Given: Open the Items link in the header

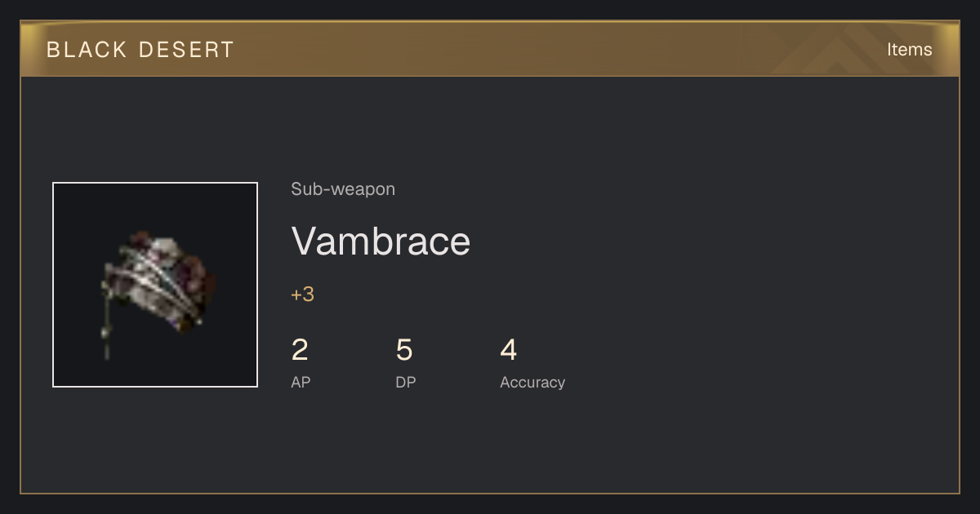Looking at the screenshot, I should [x=909, y=50].
